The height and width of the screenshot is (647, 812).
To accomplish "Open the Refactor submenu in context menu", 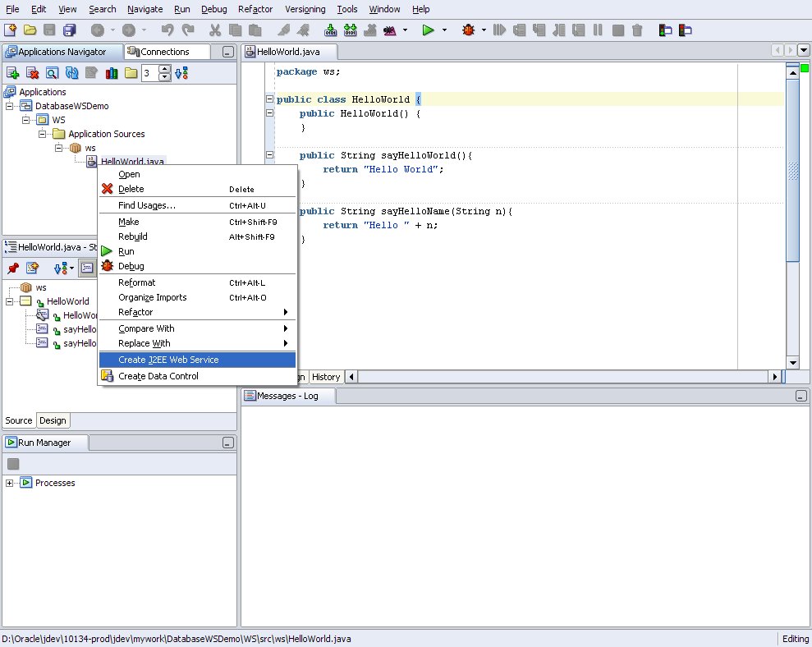I will click(197, 312).
